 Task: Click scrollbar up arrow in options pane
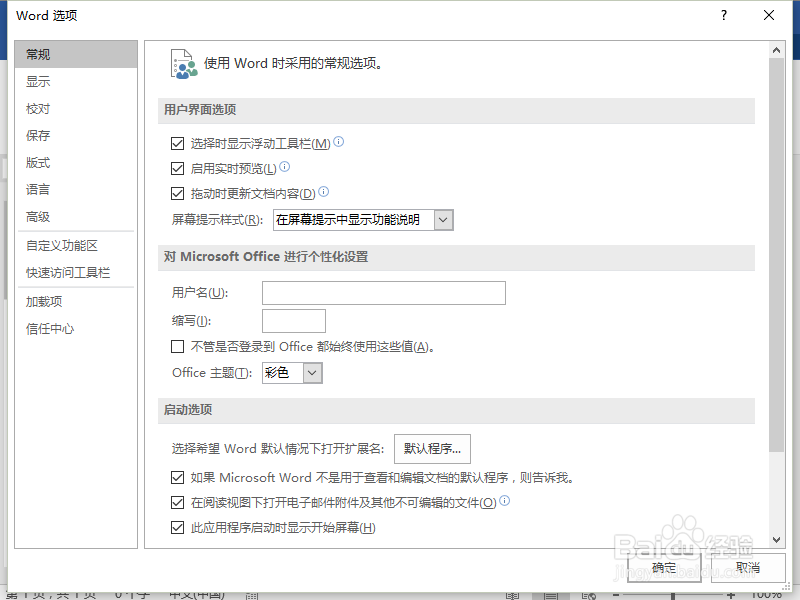pos(777,50)
